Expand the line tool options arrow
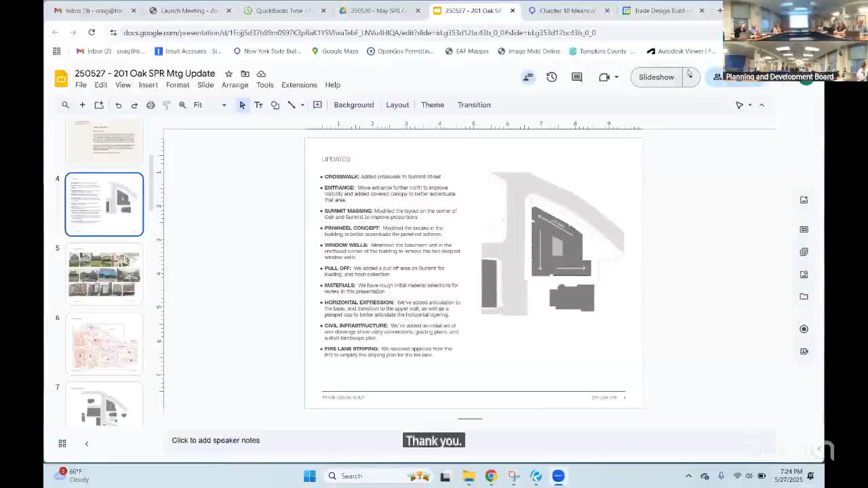The width and height of the screenshot is (868, 488). tap(302, 105)
